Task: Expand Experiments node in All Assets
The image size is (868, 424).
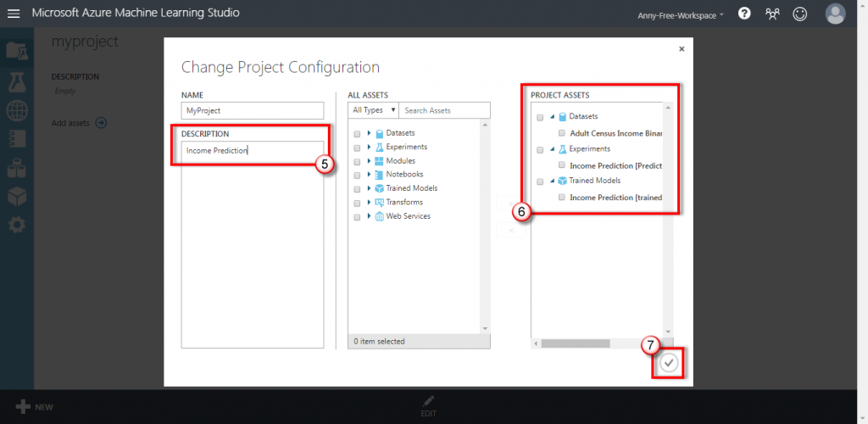Action: tap(369, 148)
